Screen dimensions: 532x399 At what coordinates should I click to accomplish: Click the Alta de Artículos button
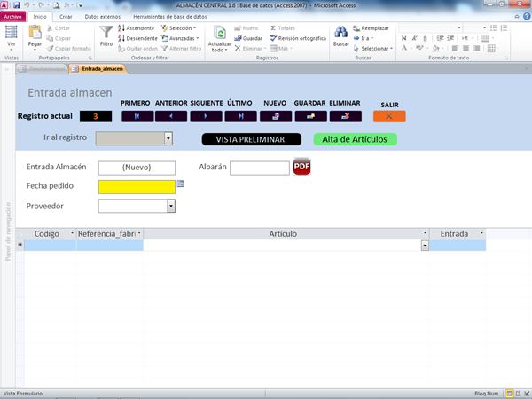[x=355, y=139]
